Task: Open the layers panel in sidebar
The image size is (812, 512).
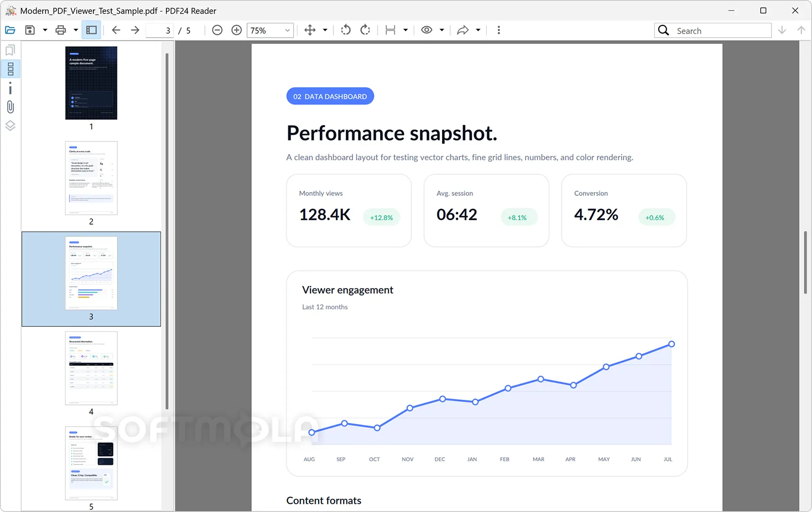Action: [10, 126]
